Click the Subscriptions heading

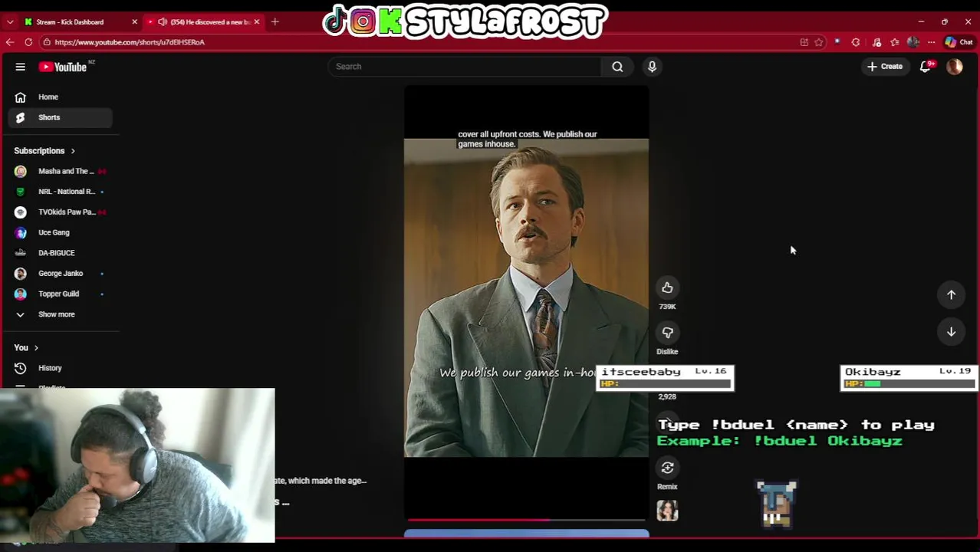click(39, 151)
